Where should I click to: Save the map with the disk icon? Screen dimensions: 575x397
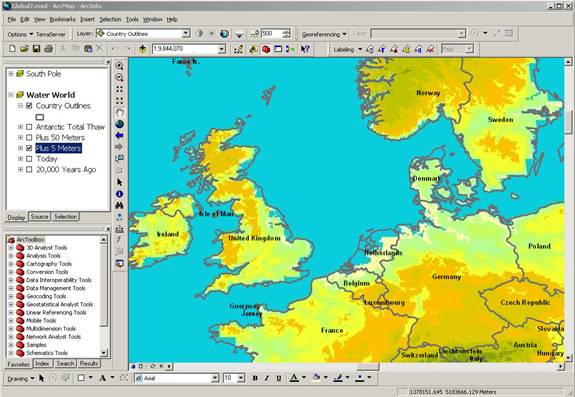[x=36, y=49]
